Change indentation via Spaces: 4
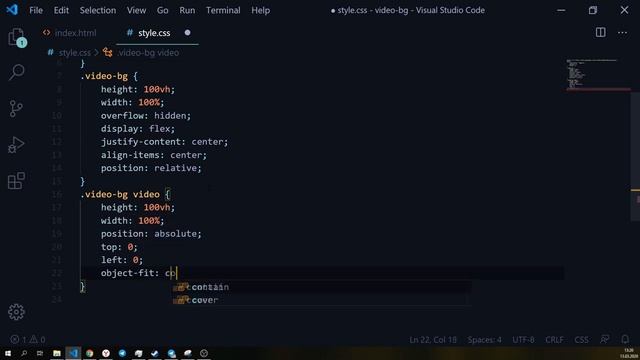Screen dimensions: 640x360 pyautogui.click(x=484, y=340)
